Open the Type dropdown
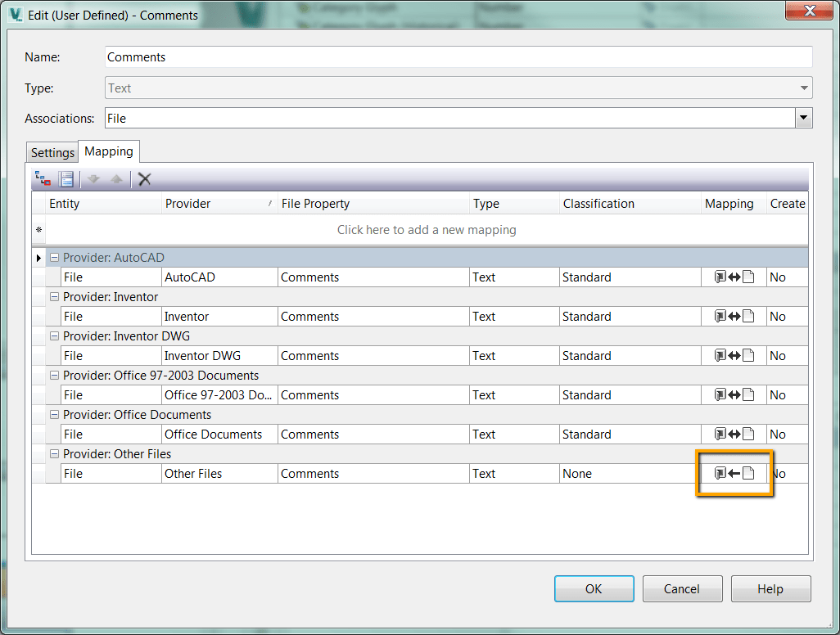 803,88
